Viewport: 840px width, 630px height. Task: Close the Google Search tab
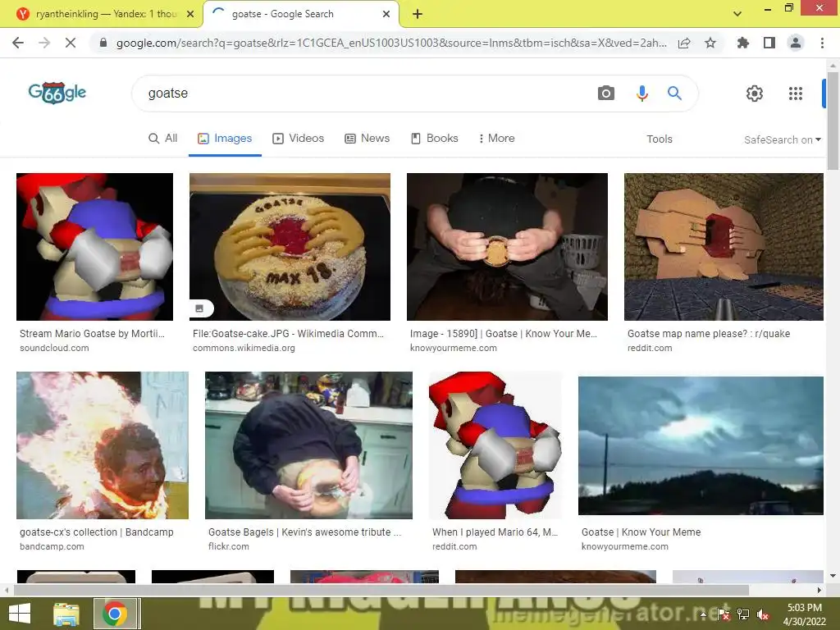tap(386, 14)
